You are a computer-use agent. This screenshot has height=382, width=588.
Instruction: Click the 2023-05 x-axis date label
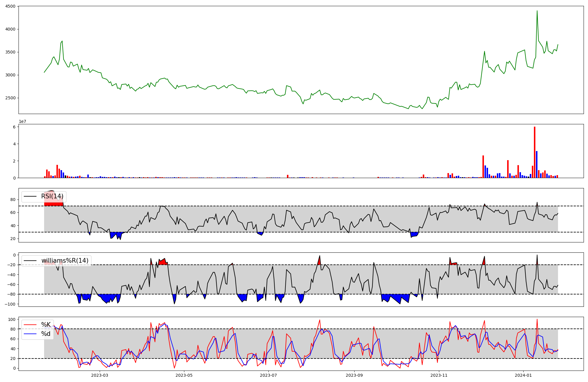[x=184, y=375]
